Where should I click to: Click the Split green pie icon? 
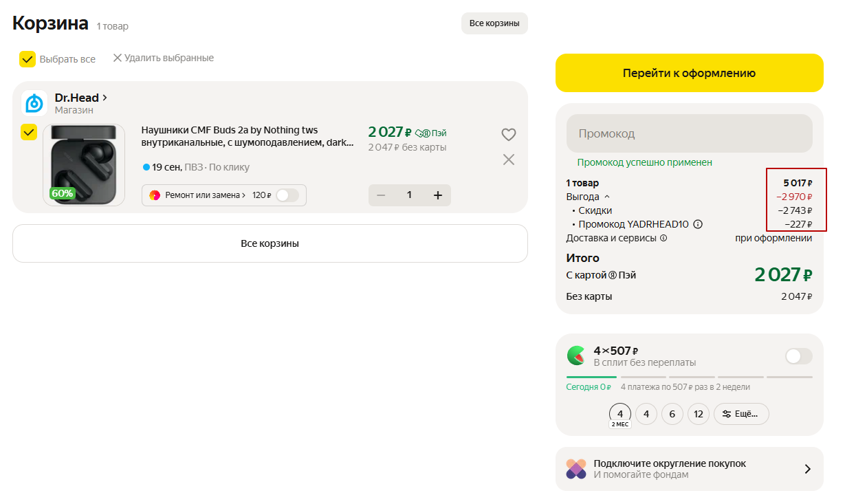click(576, 355)
